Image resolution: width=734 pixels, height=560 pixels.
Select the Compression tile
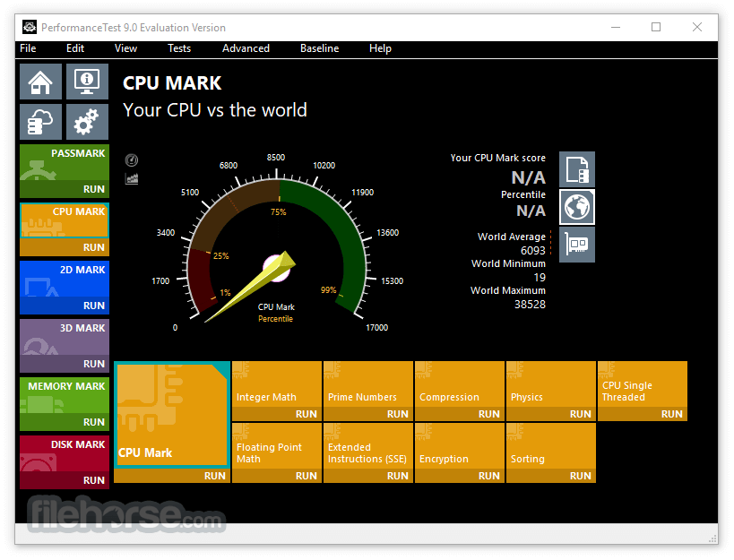(460, 384)
